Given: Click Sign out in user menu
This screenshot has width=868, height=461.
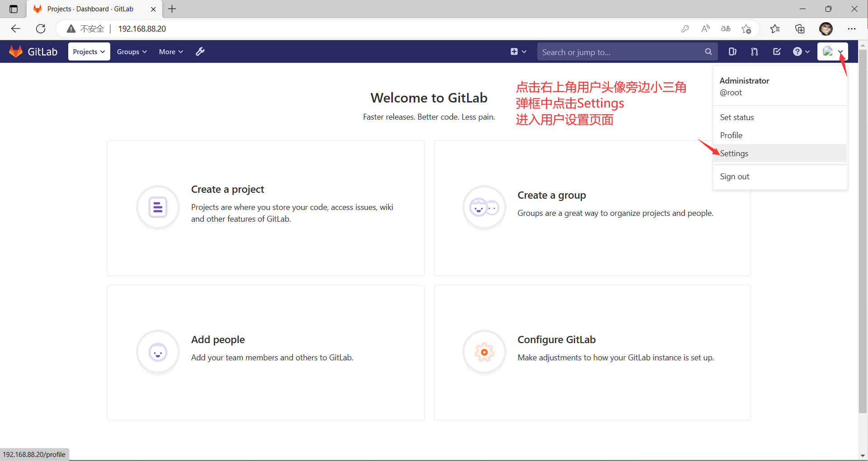Looking at the screenshot, I should pyautogui.click(x=735, y=176).
